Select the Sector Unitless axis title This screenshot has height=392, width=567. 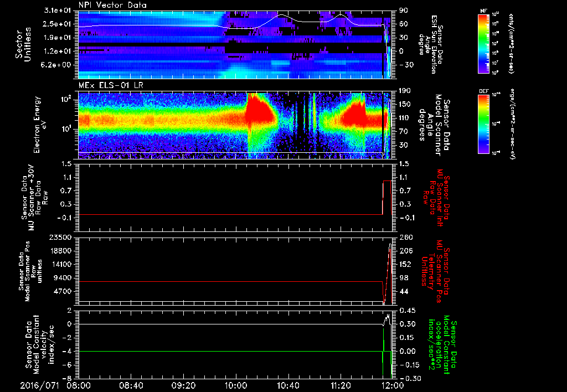(x=23, y=44)
